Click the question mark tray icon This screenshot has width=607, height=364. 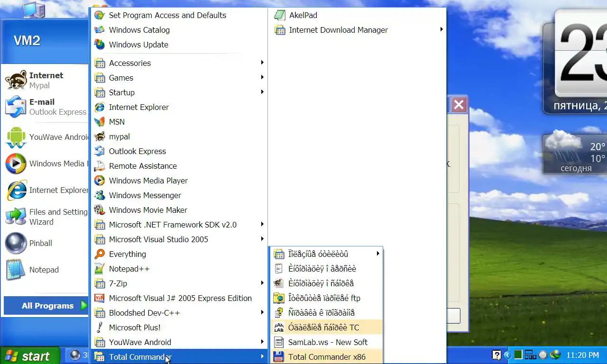[496, 355]
